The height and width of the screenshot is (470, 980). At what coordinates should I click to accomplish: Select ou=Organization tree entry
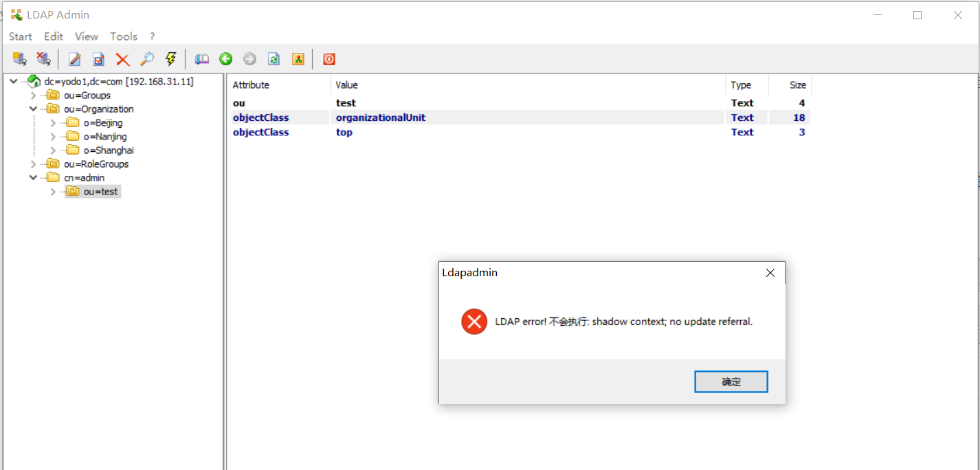pos(99,109)
